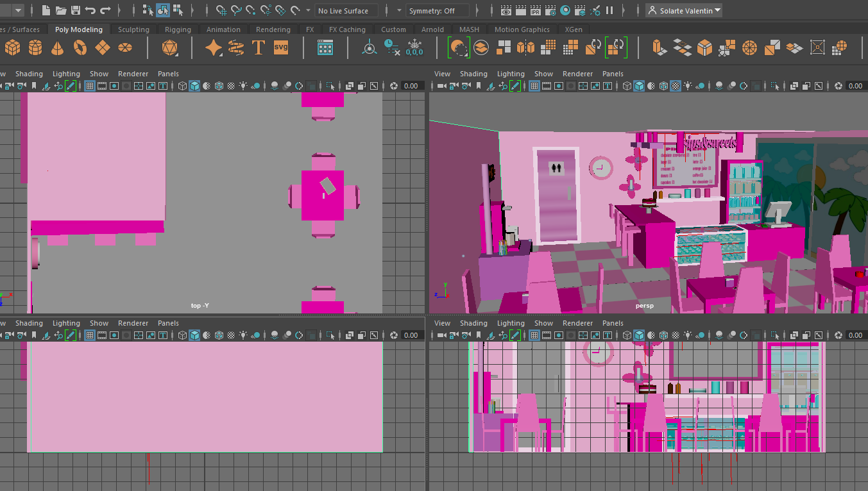Open the snap options dropdown arrow beside No Live Surface
This screenshot has height=491, width=868.
pyautogui.click(x=308, y=10)
